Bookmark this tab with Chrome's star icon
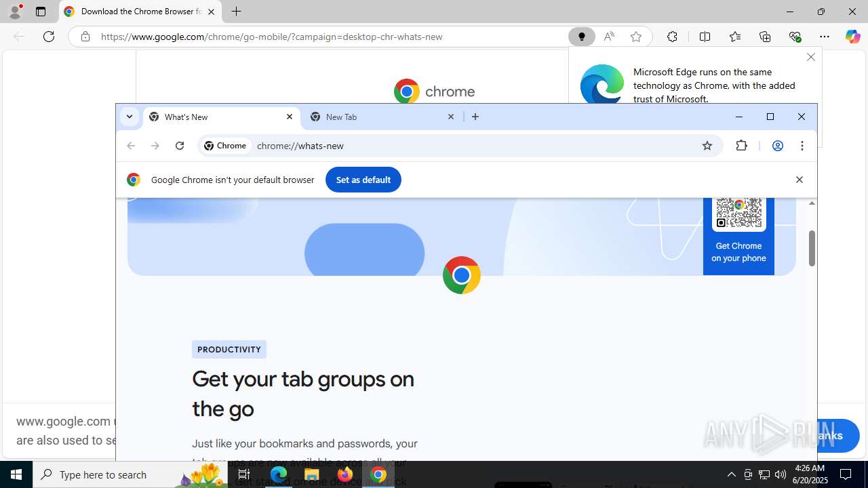This screenshot has width=868, height=488. pos(707,146)
